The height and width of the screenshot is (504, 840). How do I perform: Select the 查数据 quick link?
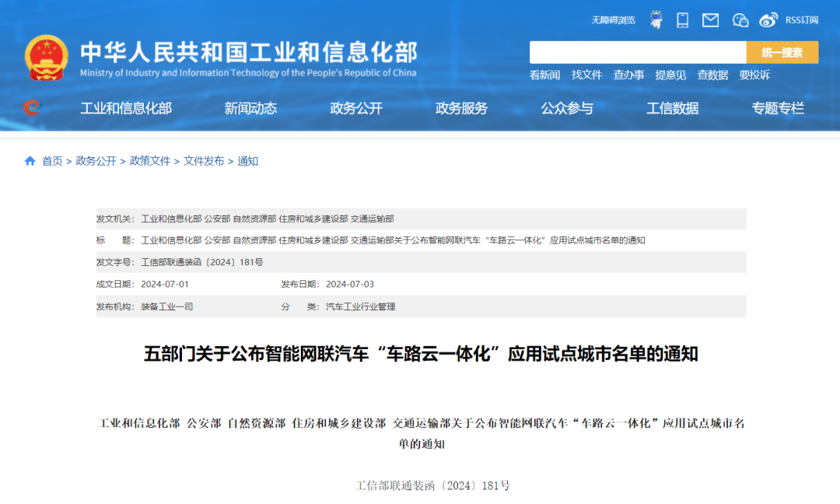712,75
